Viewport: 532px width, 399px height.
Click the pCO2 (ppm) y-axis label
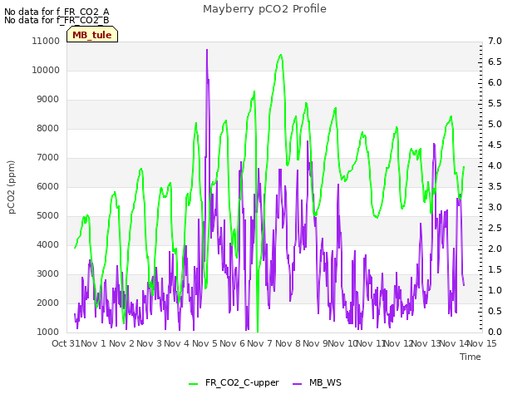[11, 187]
